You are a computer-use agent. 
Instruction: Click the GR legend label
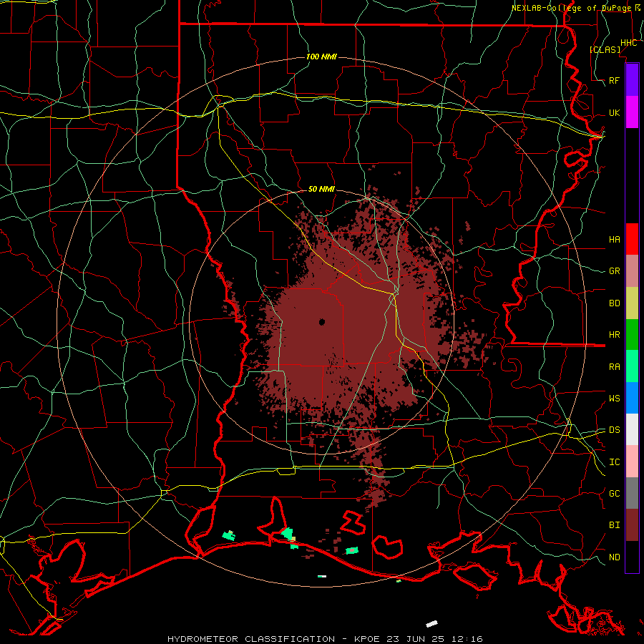pos(614,271)
